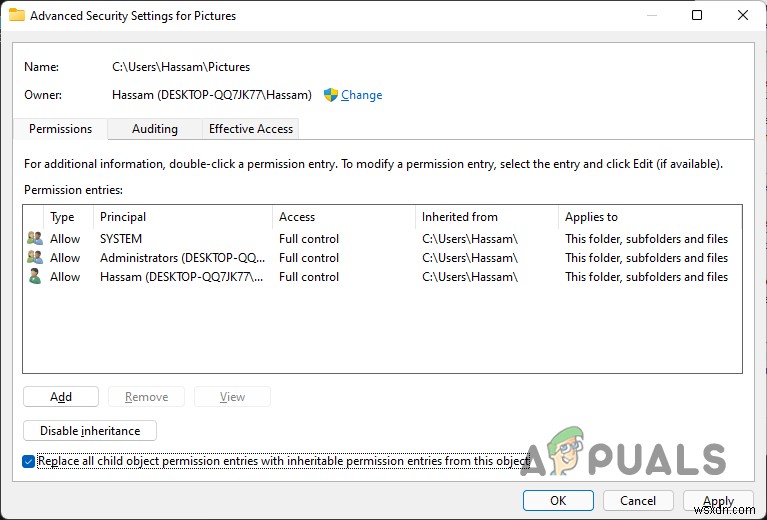Click the SYSTEM entry's group icon
The image size is (767, 520).
coord(35,239)
